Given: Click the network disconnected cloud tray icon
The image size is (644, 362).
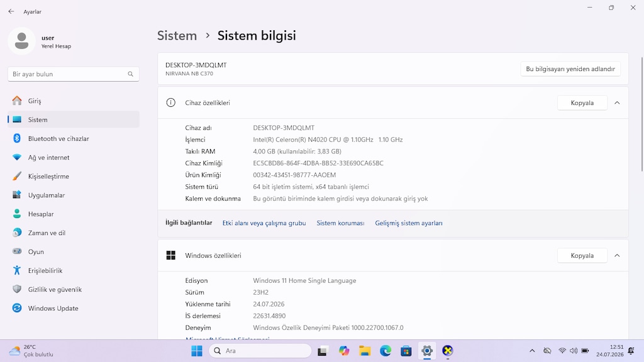Looking at the screenshot, I should 547,351.
